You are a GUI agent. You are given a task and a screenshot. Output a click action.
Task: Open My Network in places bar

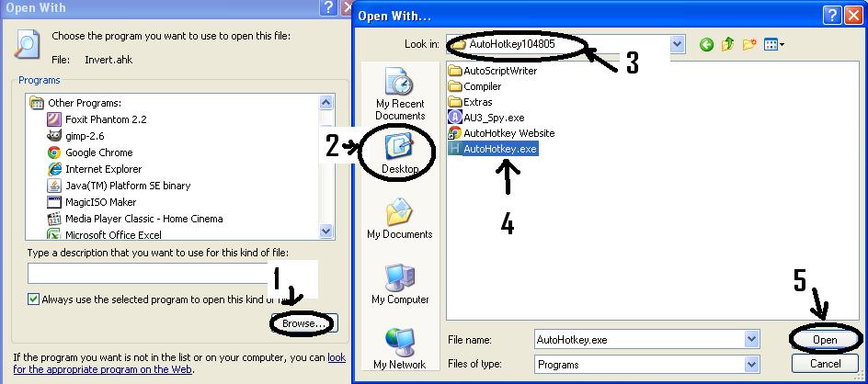pyautogui.click(x=400, y=349)
